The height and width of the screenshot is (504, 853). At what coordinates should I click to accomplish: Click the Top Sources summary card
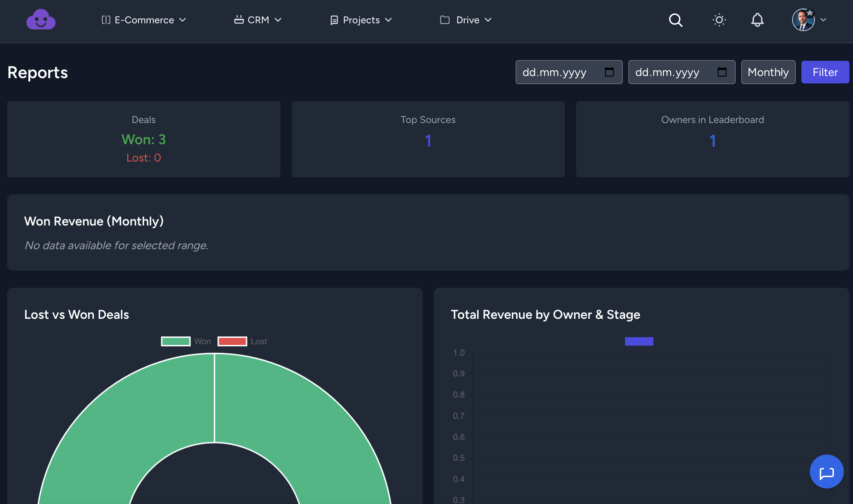pos(428,139)
